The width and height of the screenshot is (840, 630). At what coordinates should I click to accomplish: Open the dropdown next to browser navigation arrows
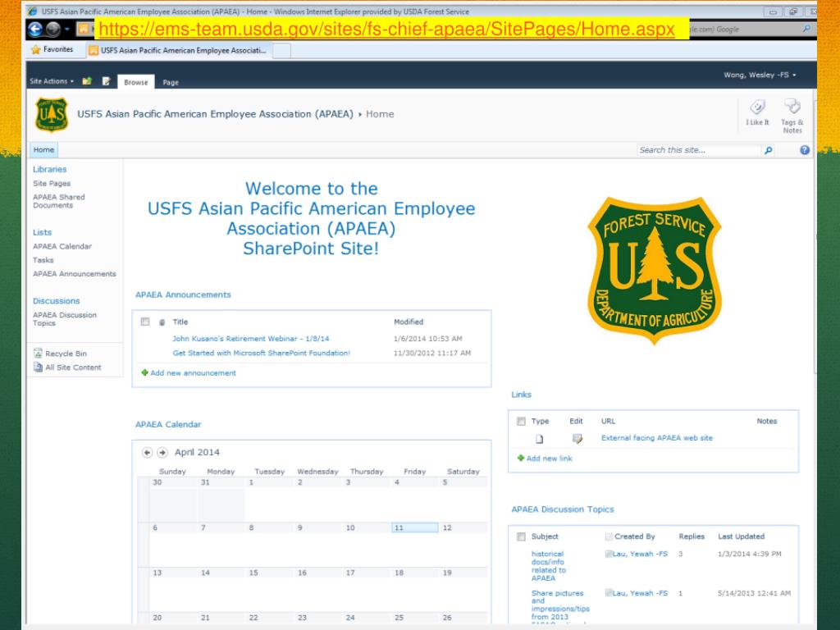67,29
